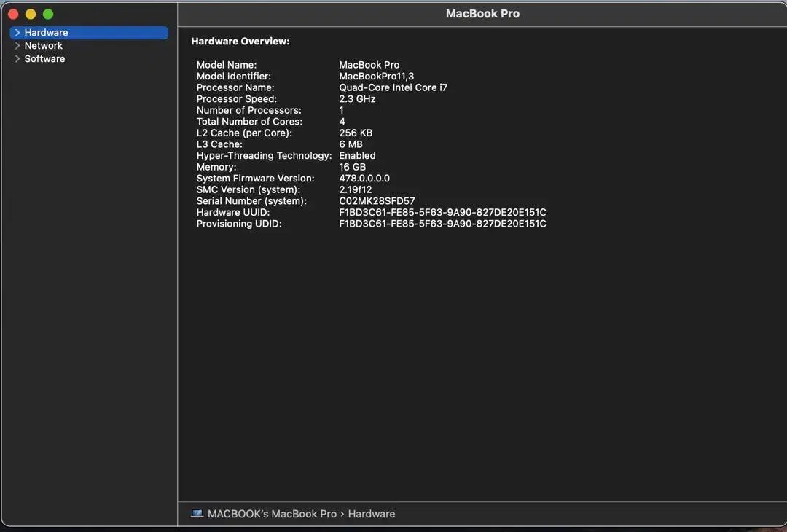Expand the Network category chevron

tap(17, 46)
